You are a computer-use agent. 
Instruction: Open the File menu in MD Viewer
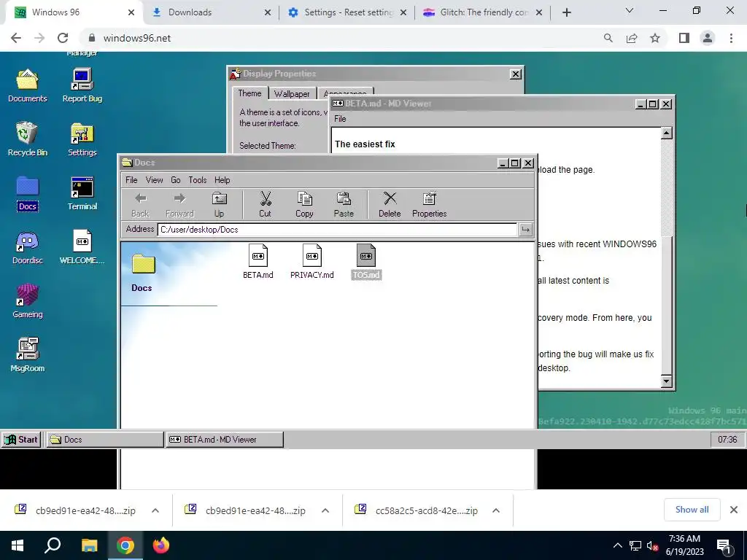pyautogui.click(x=340, y=119)
